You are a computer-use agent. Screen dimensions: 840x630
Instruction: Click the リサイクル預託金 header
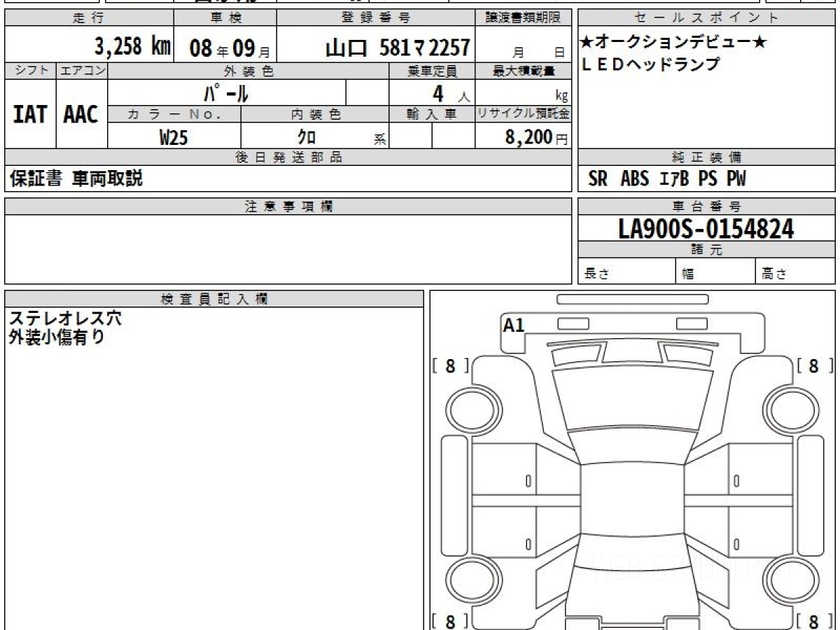pos(524,114)
